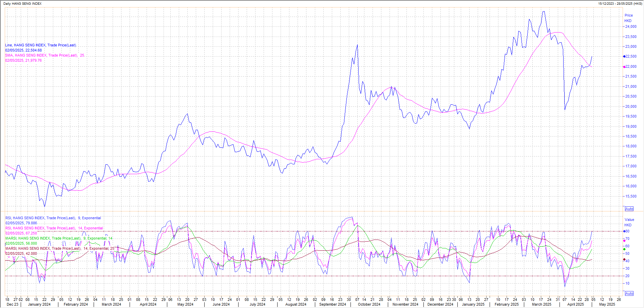Select the 'SMA, HANG SENG INDEX' legend entry
644x308 pixels.
(x=44, y=55)
